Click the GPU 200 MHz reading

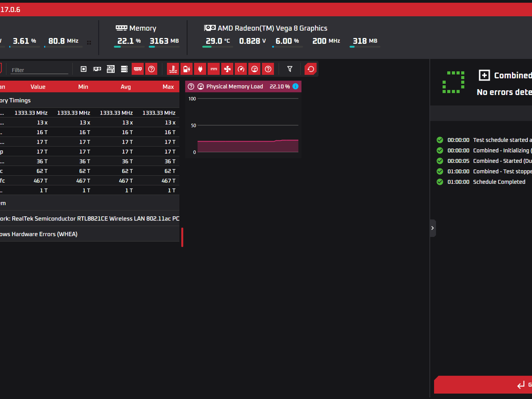point(326,41)
